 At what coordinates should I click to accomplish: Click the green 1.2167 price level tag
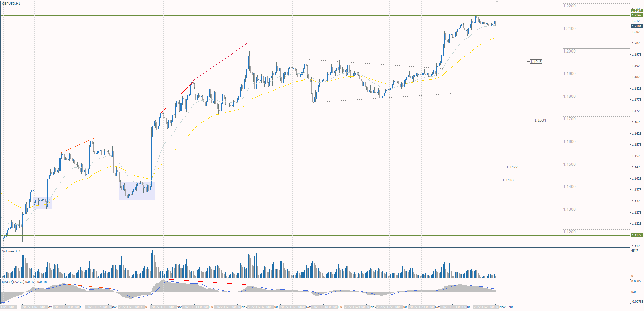click(x=637, y=11)
